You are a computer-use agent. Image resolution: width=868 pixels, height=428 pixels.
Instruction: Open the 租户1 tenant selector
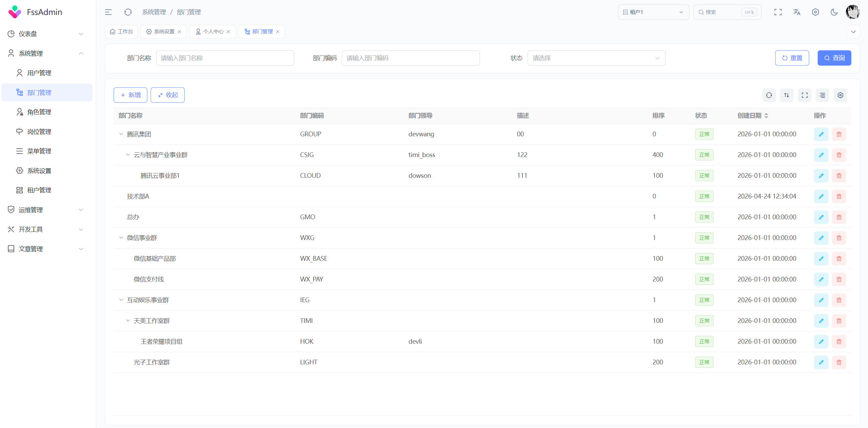coord(653,12)
